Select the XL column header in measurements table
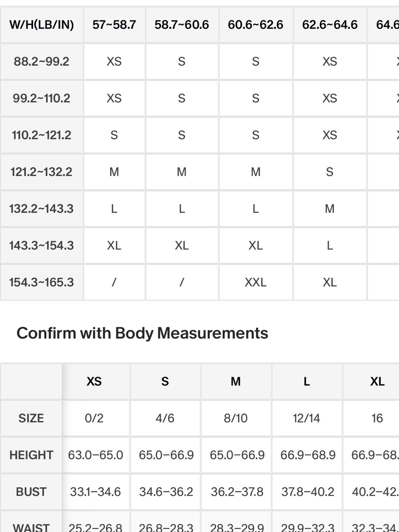Image resolution: width=399 pixels, height=532 pixels. pyautogui.click(x=377, y=382)
